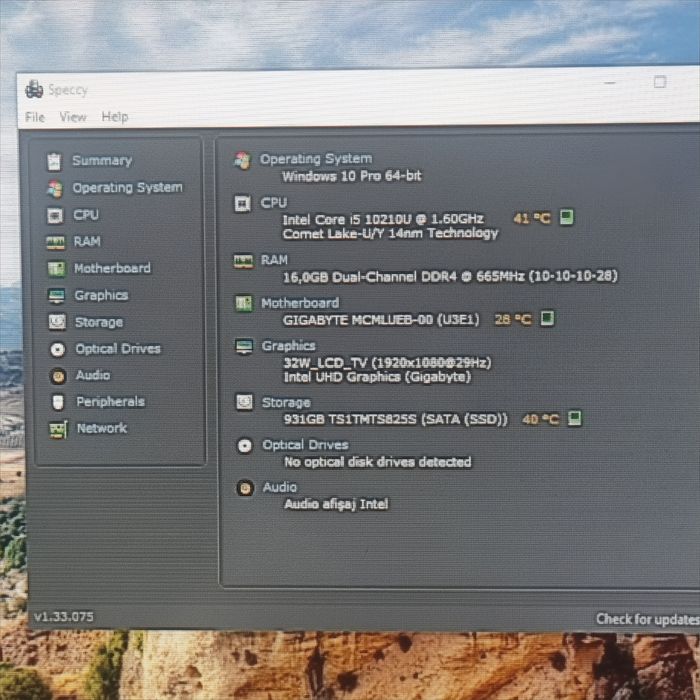700x700 pixels.
Task: Open Motherboard heading link in summary panel
Action: point(300,303)
